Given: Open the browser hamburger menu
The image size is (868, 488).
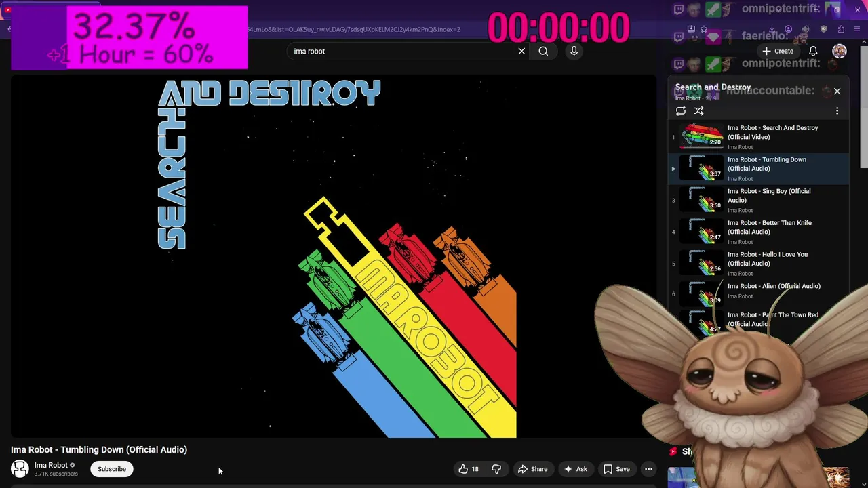Looking at the screenshot, I should click(x=857, y=29).
